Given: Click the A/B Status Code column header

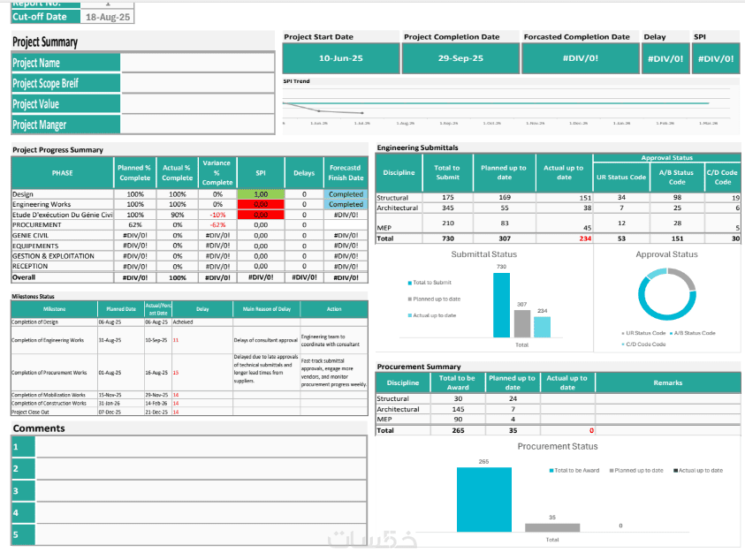Looking at the screenshot, I should (677, 178).
